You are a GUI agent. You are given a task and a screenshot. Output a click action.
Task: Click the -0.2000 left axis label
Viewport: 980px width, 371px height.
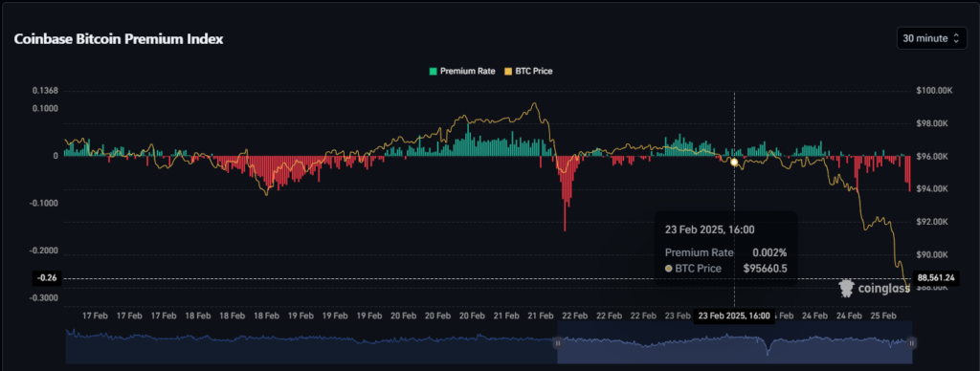[44, 251]
